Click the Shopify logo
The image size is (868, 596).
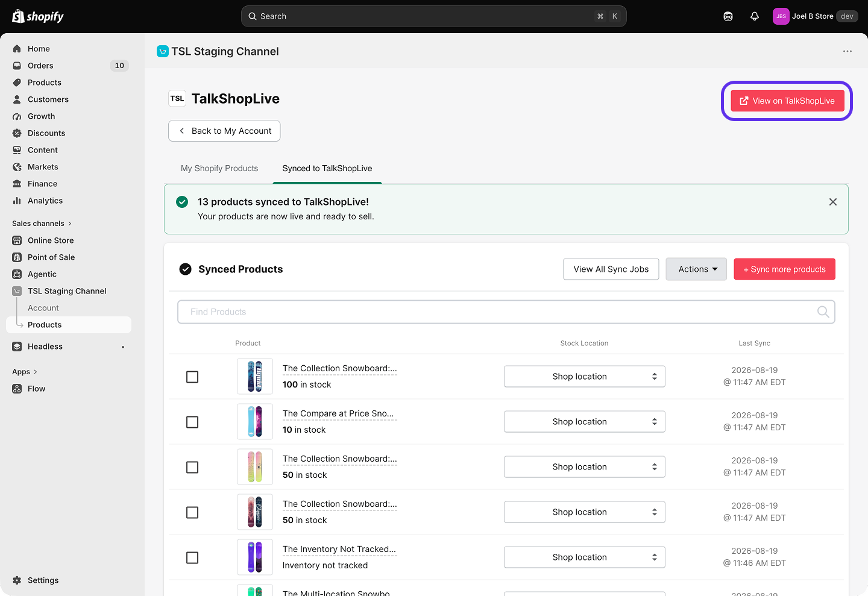click(x=38, y=16)
